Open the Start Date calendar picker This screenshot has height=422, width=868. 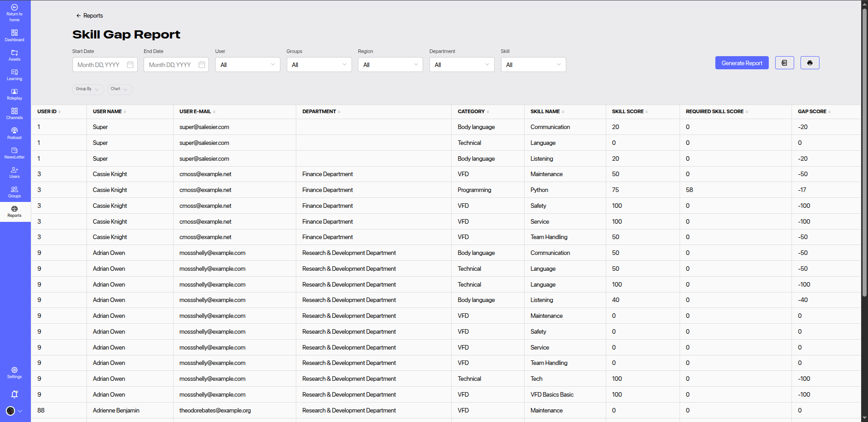(x=130, y=65)
